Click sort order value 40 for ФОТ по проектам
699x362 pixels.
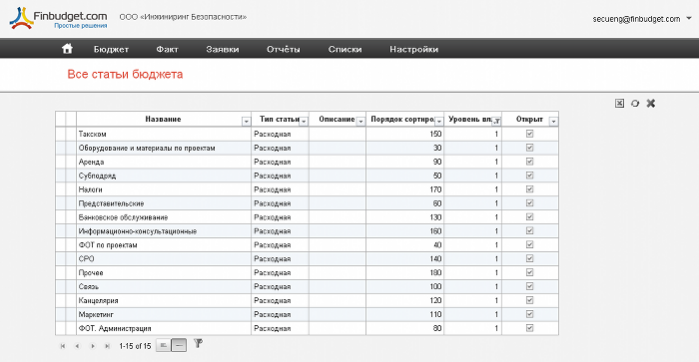(437, 245)
